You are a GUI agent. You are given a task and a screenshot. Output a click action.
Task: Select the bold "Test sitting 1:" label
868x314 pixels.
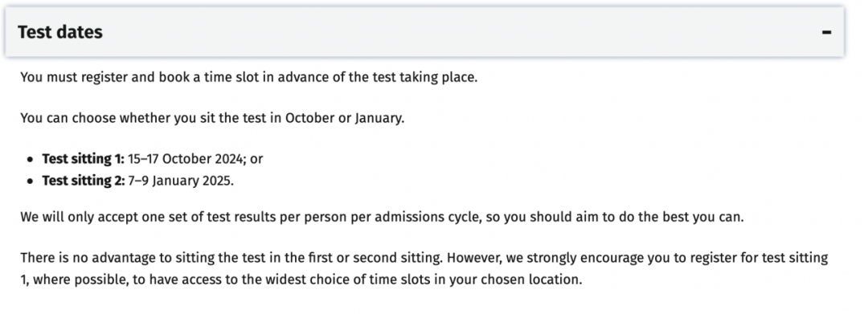point(84,159)
